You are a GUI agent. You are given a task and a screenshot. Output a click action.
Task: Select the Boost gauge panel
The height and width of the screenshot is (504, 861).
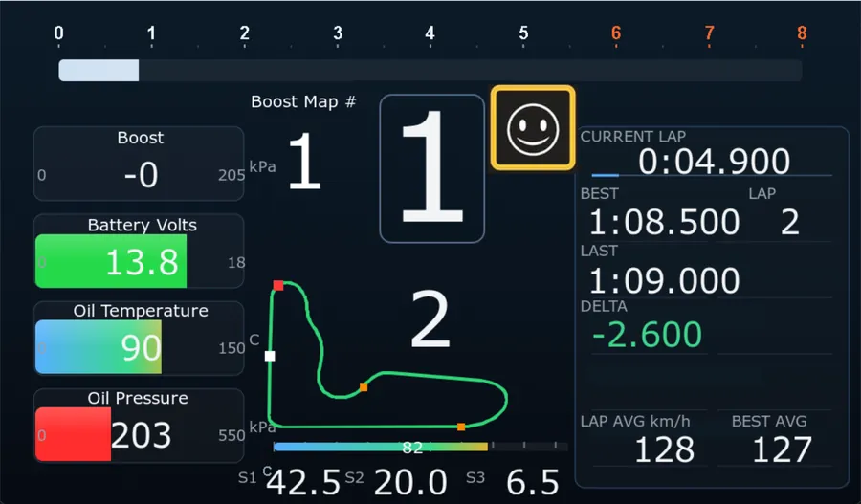tap(139, 164)
